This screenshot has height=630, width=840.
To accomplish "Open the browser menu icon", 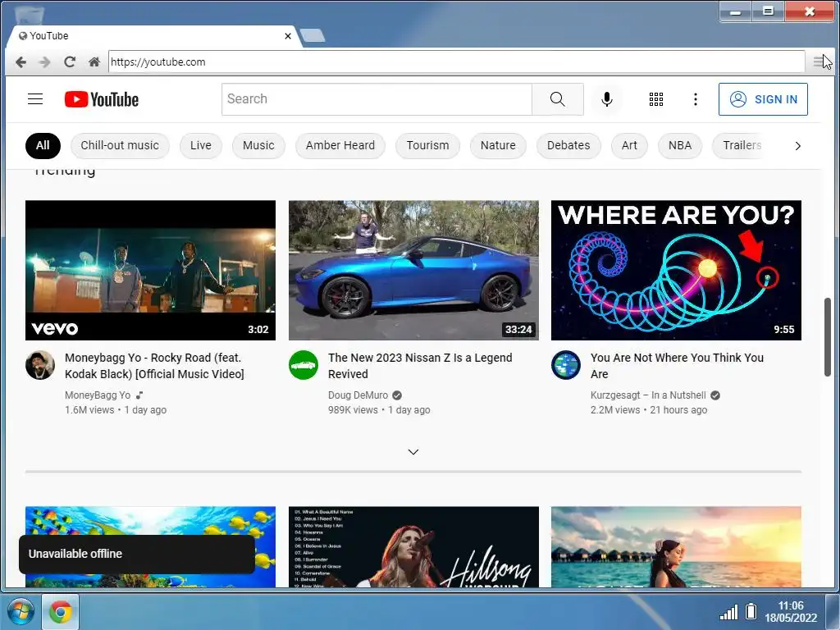I will tap(818, 62).
